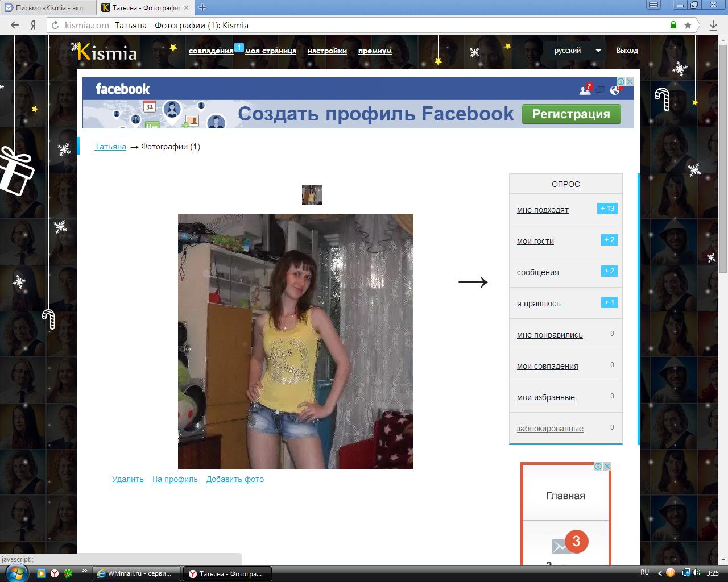Open совпадения menu item
This screenshot has height=582, width=728.
tap(211, 51)
